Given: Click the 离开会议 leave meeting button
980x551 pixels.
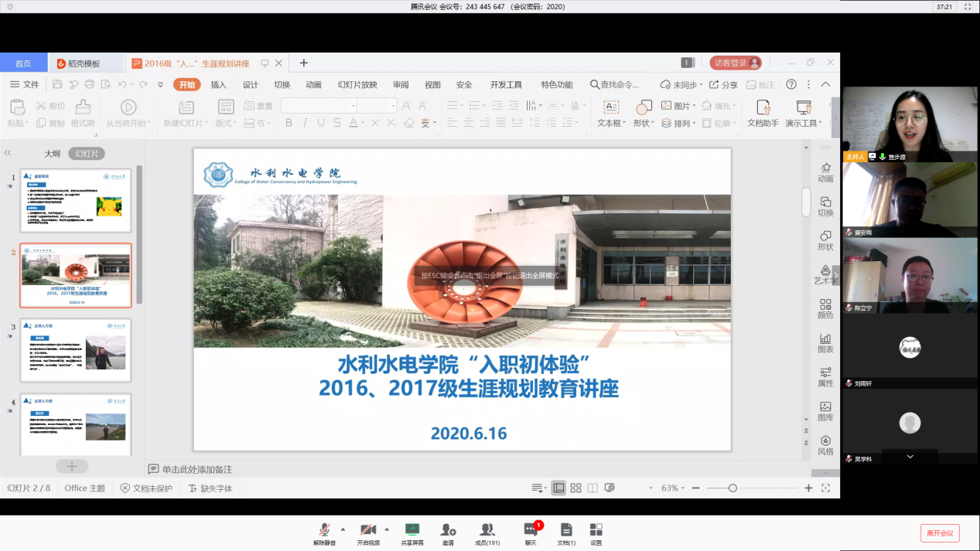Looking at the screenshot, I should [940, 533].
